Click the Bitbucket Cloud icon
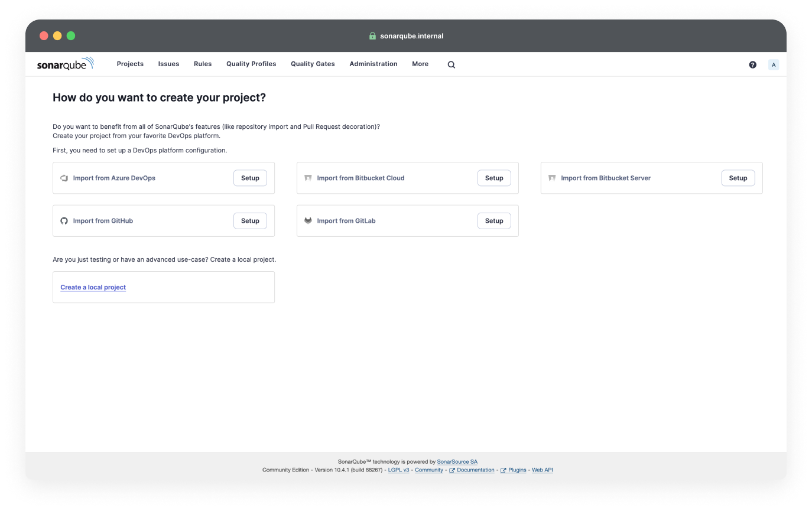 click(x=308, y=178)
